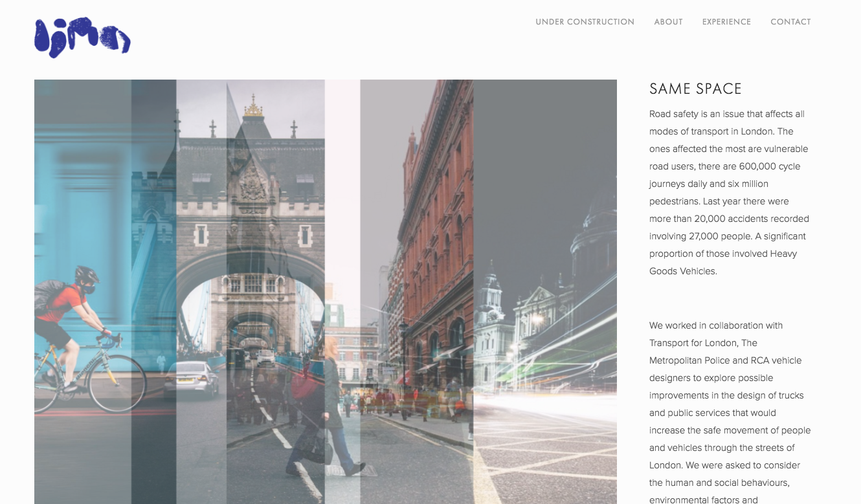Open the Under Construction menu item

pyautogui.click(x=585, y=22)
